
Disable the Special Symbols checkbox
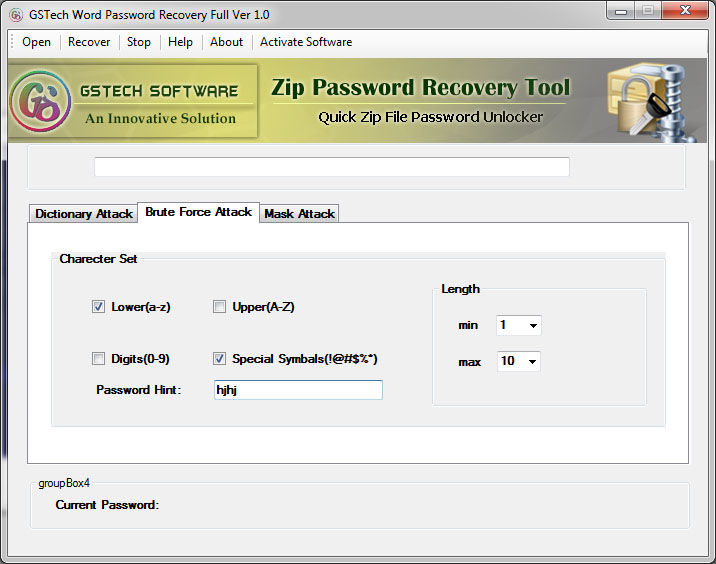tap(219, 359)
